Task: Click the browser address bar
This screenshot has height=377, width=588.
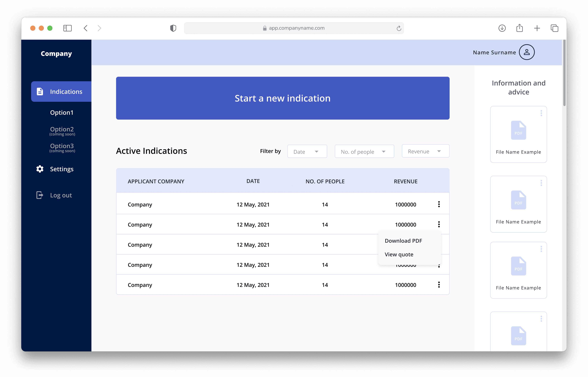Action: pos(294,28)
